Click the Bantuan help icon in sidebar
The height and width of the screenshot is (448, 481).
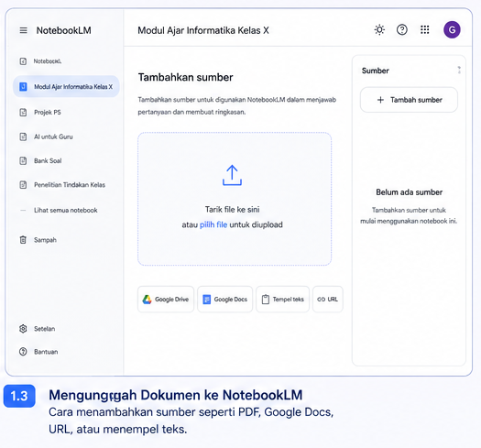[x=23, y=352]
